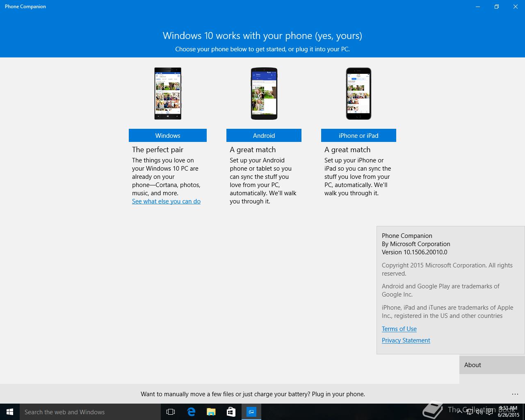The image size is (525, 420).
Task: Open Task View in the taskbar
Action: [x=171, y=412]
